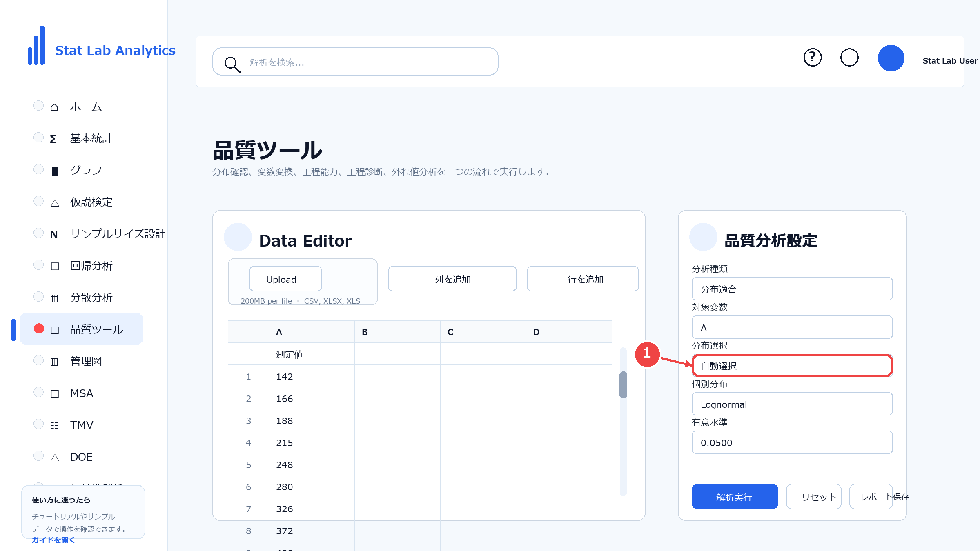The image size is (980, 551).
Task: Select the 回帰分析 radio indicator
Action: 38,265
